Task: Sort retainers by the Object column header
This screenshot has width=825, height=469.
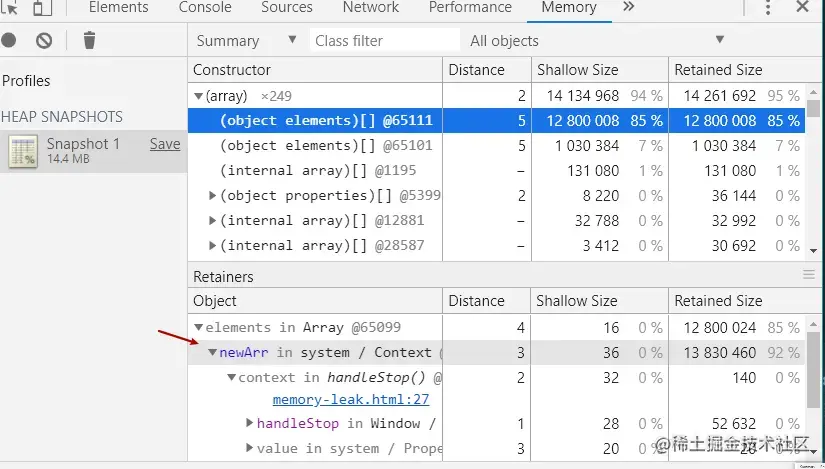Action: [315, 301]
